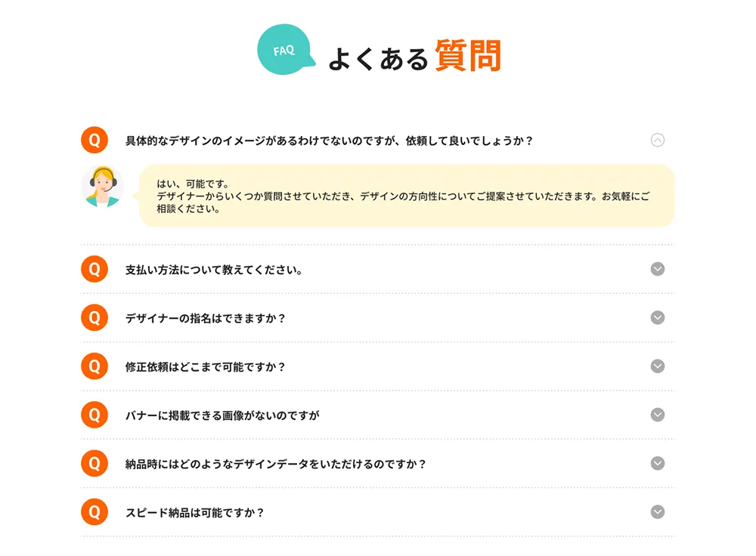
Task: Select the Q icon next to 支払い方法 question
Action: (x=94, y=269)
